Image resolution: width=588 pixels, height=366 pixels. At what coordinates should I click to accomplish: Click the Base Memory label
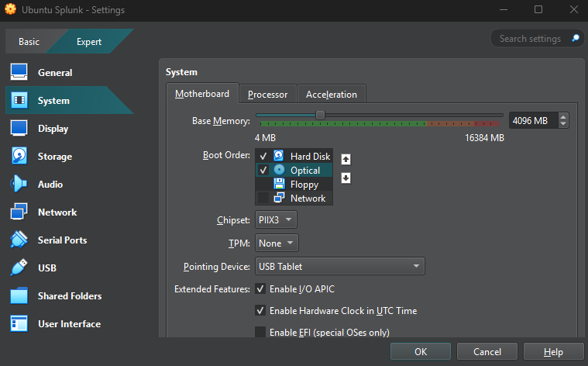click(221, 121)
